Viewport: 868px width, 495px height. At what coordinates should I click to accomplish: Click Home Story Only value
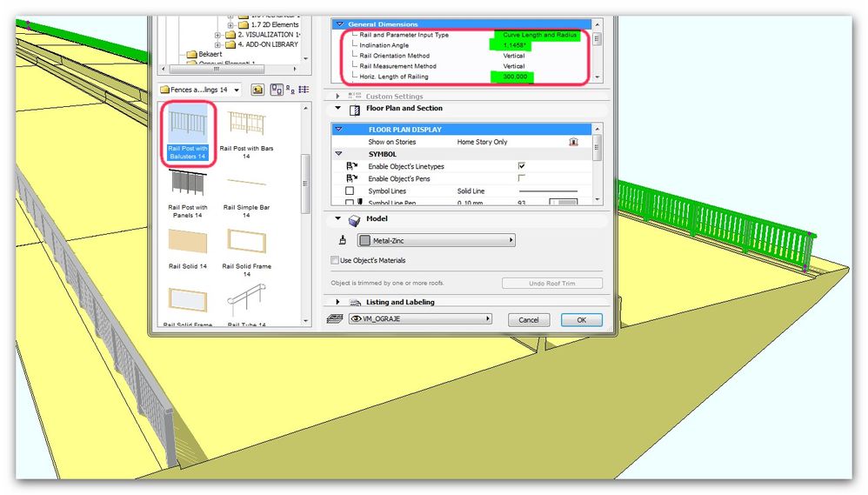[482, 142]
